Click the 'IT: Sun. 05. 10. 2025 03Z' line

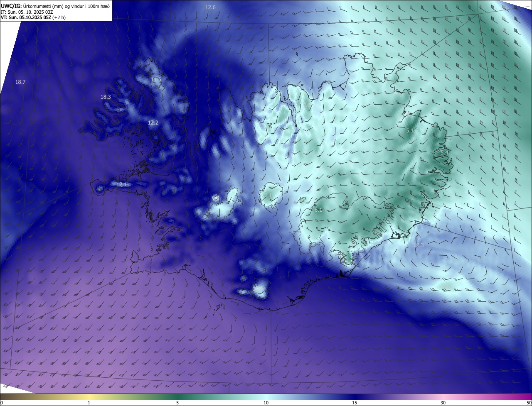[27, 12]
